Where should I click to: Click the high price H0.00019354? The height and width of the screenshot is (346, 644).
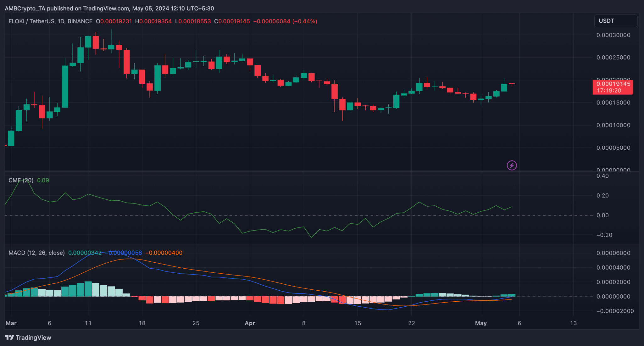[x=153, y=21]
